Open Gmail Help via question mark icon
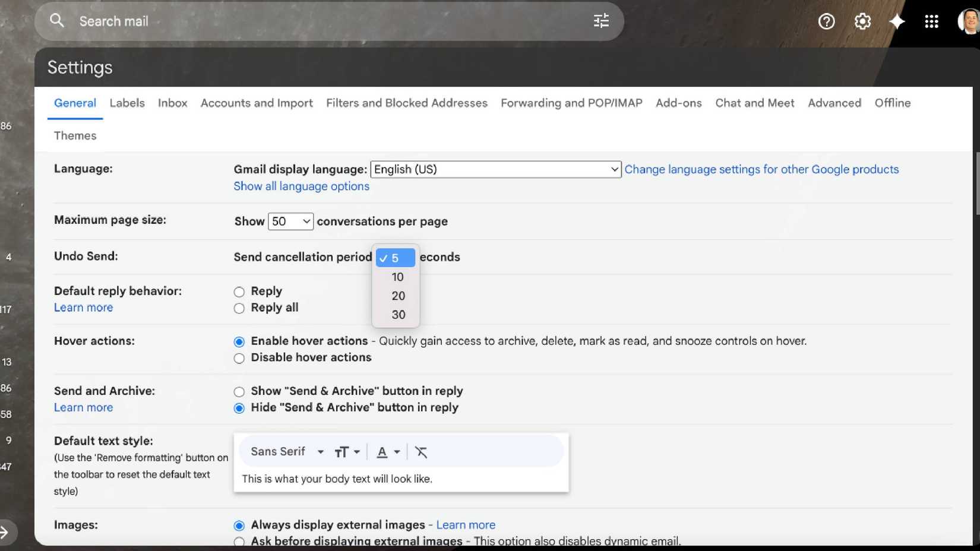The height and width of the screenshot is (551, 980). click(x=826, y=21)
